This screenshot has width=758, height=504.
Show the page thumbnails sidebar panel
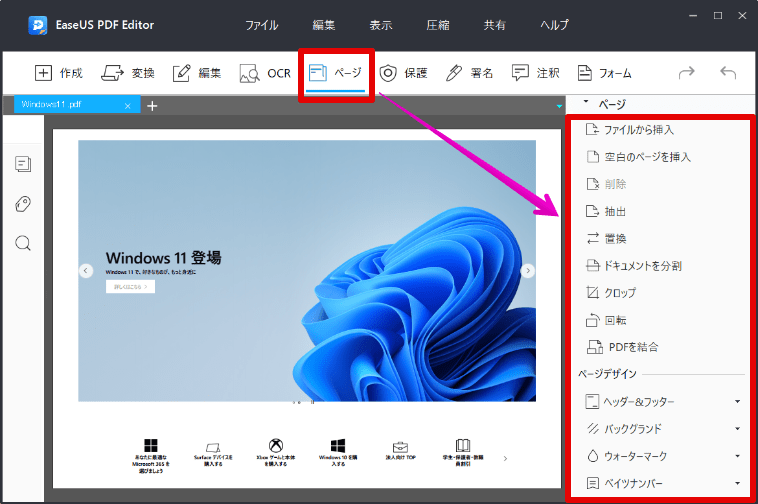tap(23, 164)
